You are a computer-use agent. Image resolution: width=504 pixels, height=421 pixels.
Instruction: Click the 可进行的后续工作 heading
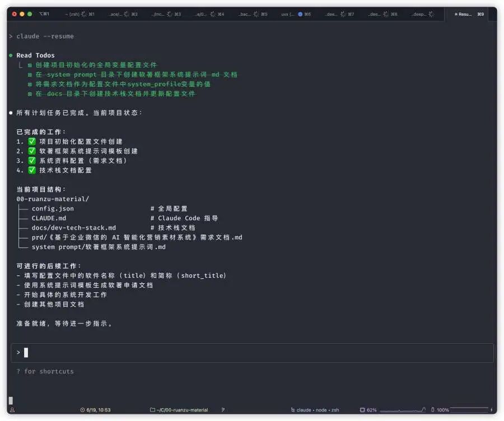click(x=49, y=266)
